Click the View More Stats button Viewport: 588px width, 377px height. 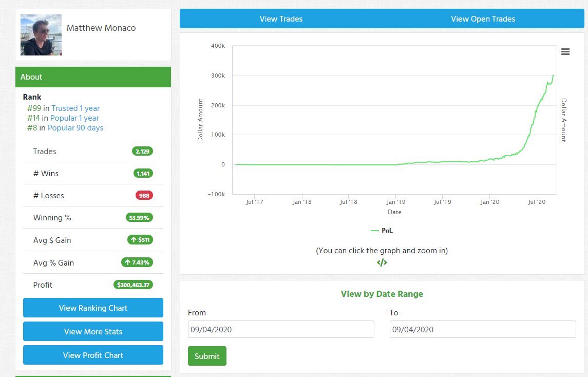click(93, 331)
